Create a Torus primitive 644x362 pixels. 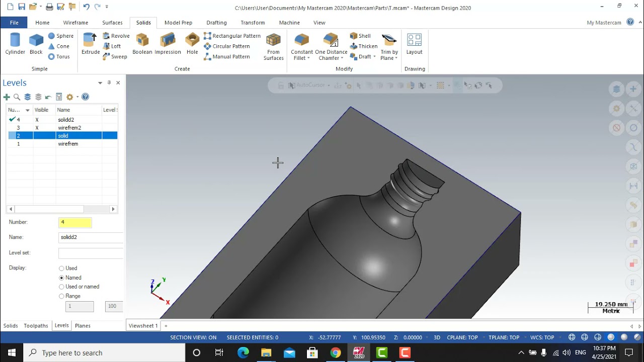59,57
